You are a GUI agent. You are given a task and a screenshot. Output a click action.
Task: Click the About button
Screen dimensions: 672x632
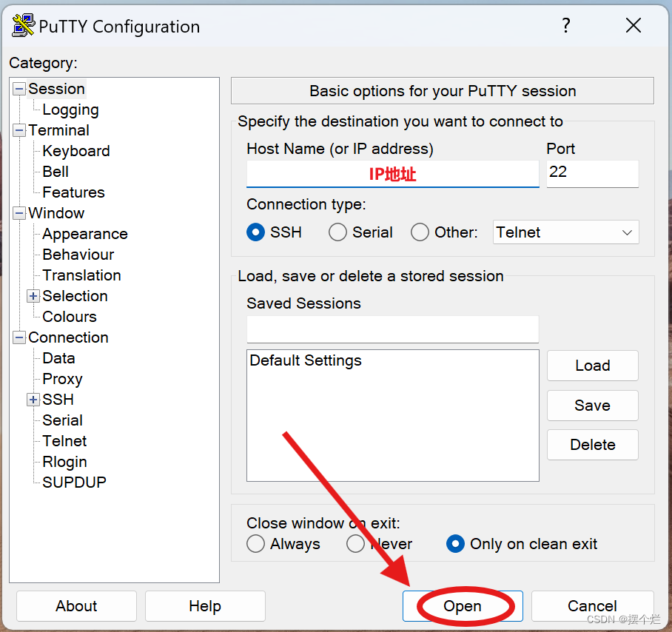click(77, 606)
